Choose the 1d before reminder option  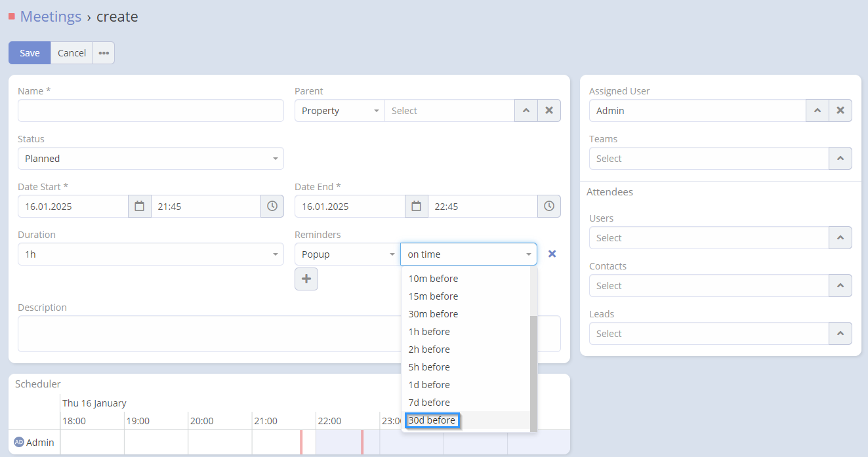[x=429, y=385]
